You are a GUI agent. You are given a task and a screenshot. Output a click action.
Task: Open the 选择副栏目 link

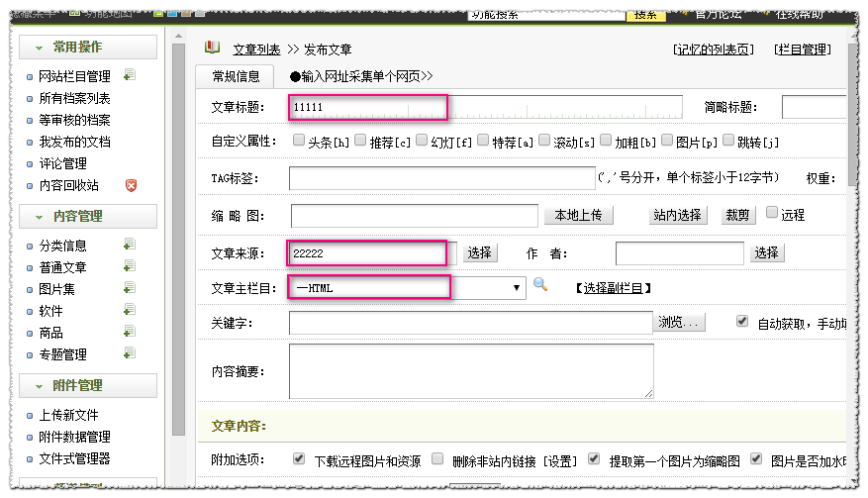613,288
